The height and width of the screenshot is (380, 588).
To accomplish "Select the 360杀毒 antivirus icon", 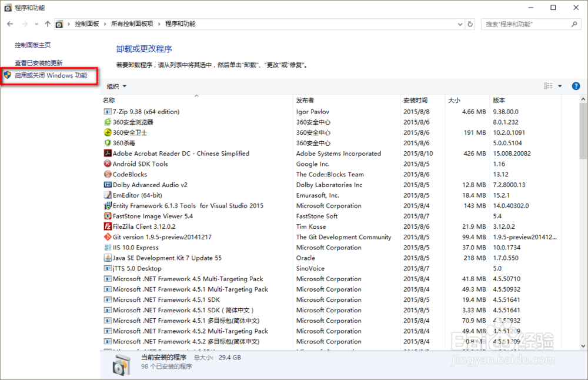I will [x=107, y=143].
